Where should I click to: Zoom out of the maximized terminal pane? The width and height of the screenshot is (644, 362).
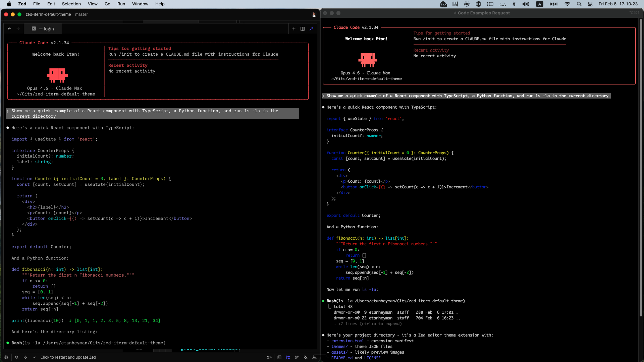(311, 29)
